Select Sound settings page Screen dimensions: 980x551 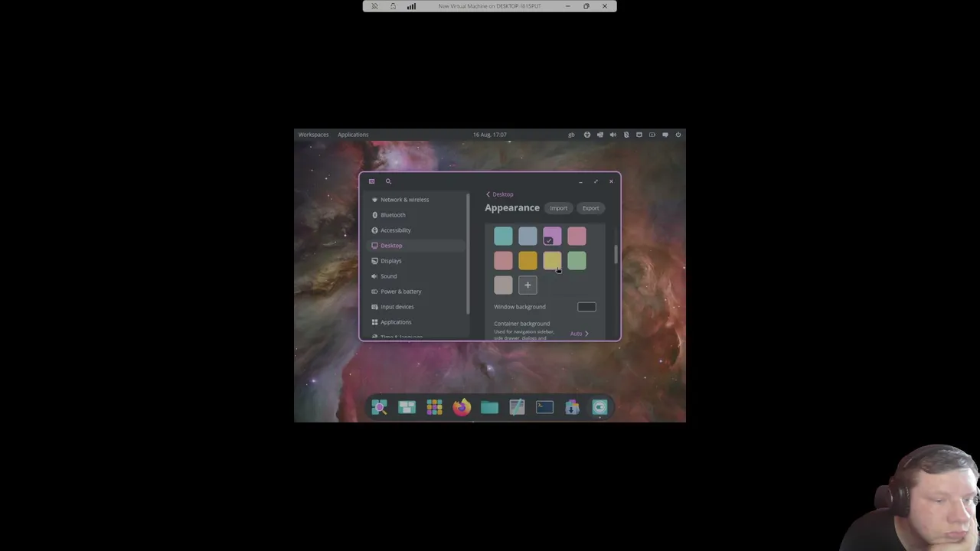[x=416, y=276]
